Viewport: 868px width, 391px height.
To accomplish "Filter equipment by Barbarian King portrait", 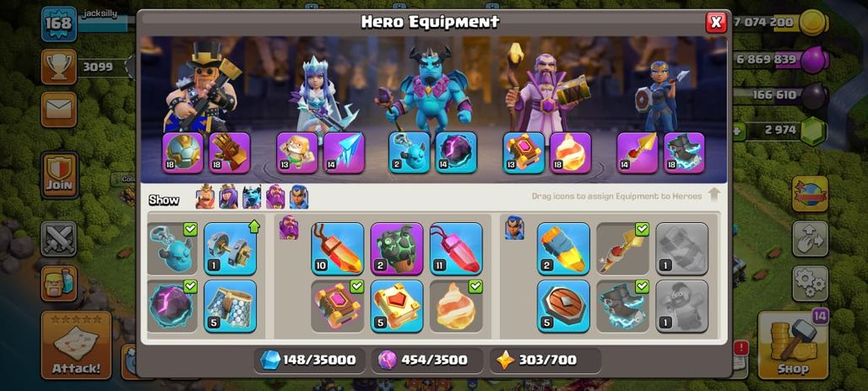I will point(205,197).
